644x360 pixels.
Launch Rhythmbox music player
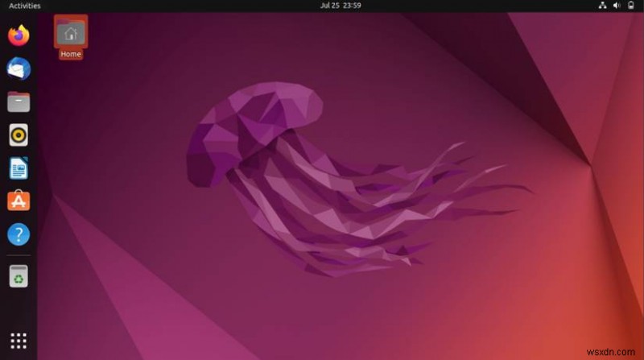(19, 134)
